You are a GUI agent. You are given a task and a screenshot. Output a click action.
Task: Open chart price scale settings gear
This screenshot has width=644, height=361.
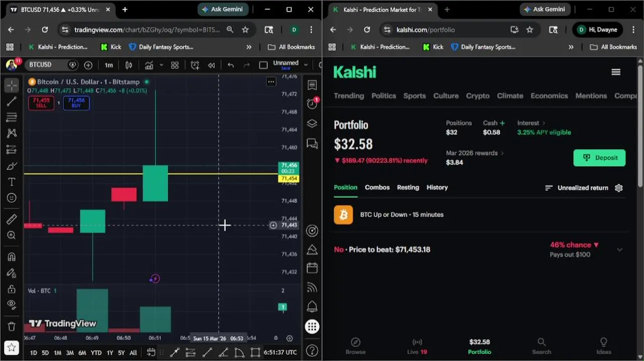pyautogui.click(x=289, y=338)
